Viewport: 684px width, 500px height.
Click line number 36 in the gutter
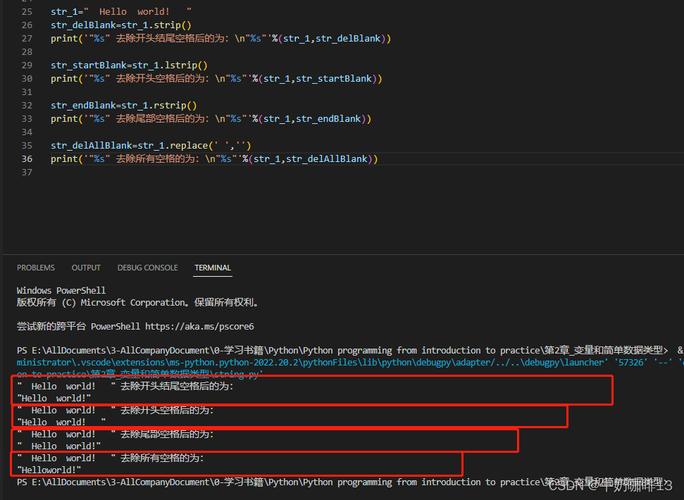point(27,159)
